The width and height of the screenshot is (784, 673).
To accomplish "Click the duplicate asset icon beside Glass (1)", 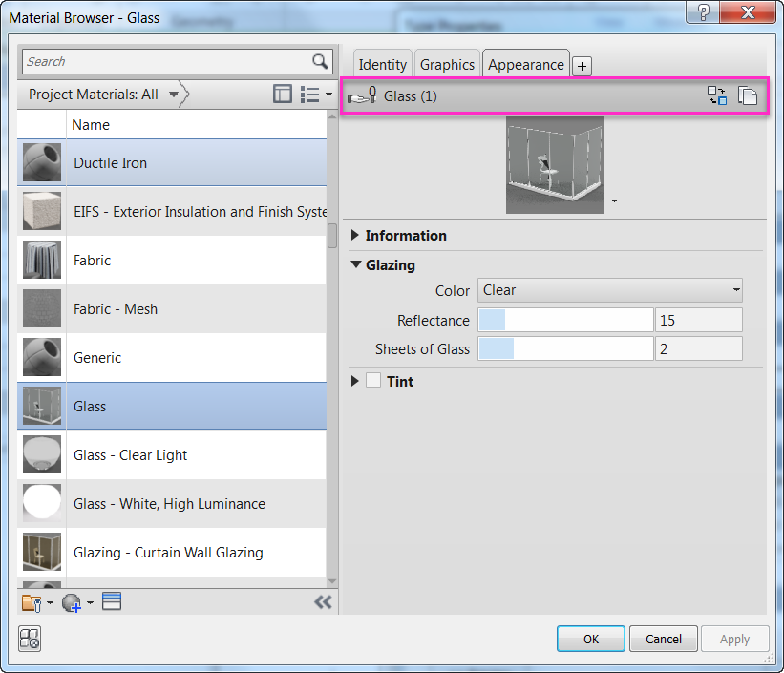I will [x=750, y=95].
